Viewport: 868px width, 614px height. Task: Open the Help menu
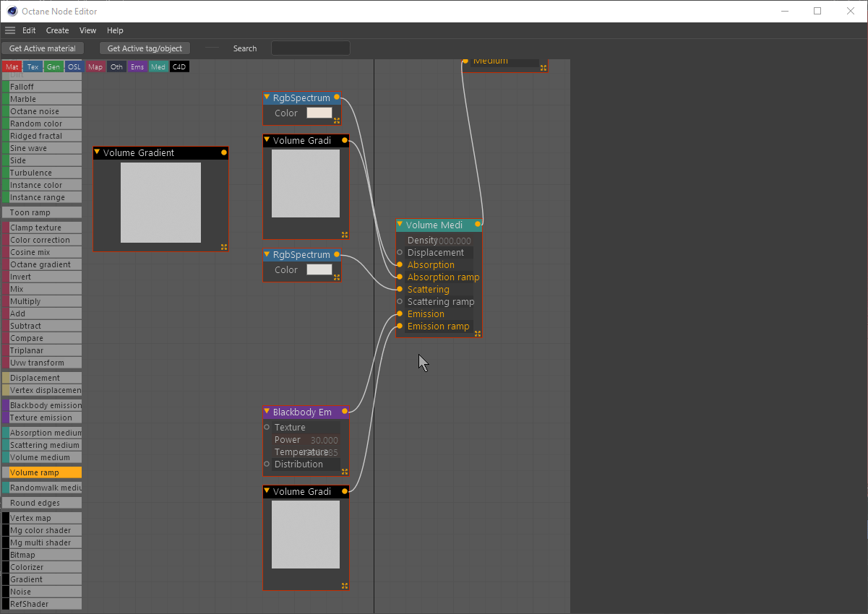[x=115, y=30]
